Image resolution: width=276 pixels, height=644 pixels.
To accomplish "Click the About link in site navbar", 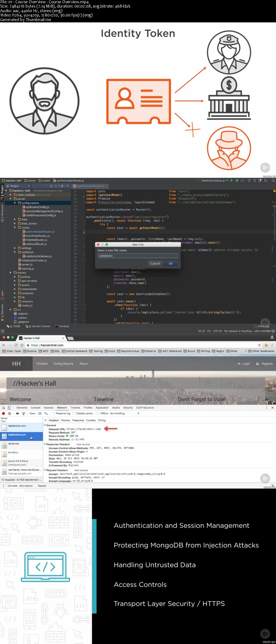I will point(84,364).
